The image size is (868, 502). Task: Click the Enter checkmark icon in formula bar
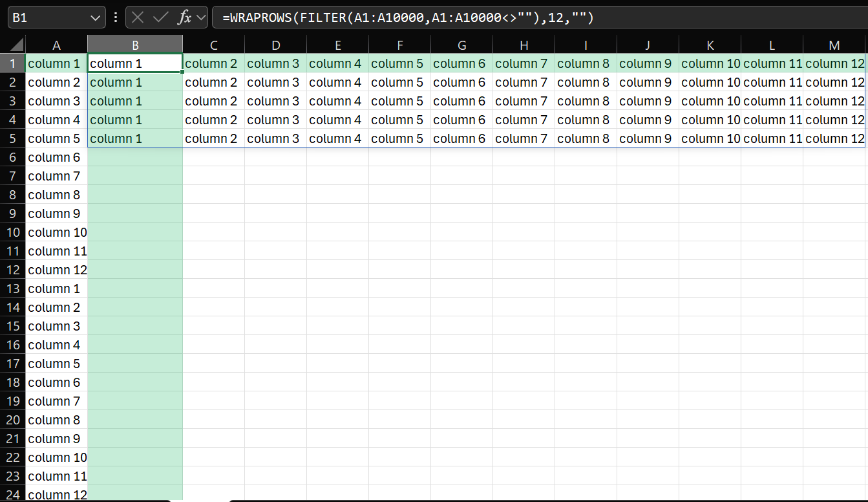pyautogui.click(x=160, y=17)
